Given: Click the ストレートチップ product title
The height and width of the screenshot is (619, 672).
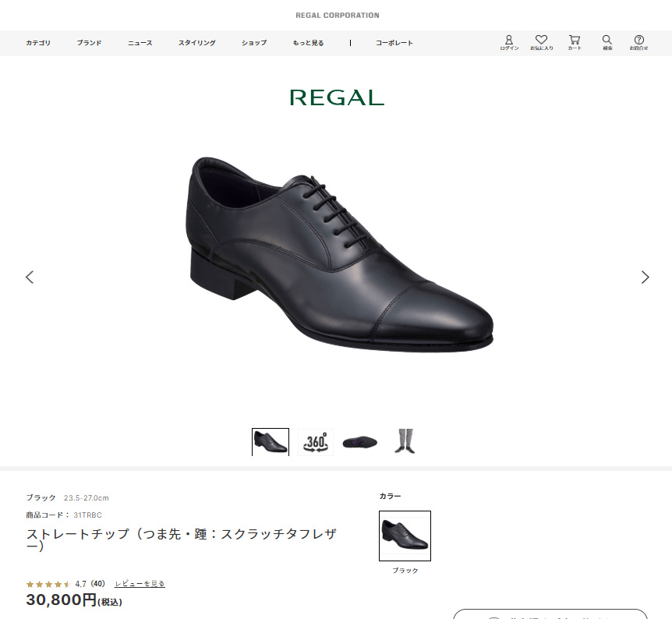Looking at the screenshot, I should pos(182,539).
